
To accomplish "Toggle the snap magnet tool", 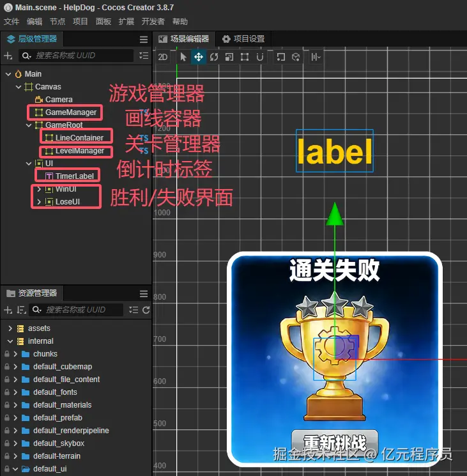I will (260, 57).
